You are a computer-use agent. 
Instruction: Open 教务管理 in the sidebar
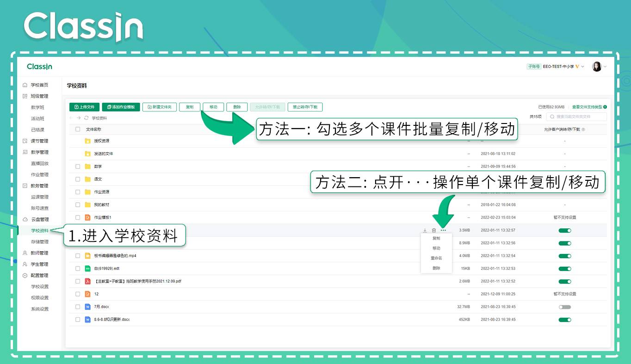pos(39,186)
